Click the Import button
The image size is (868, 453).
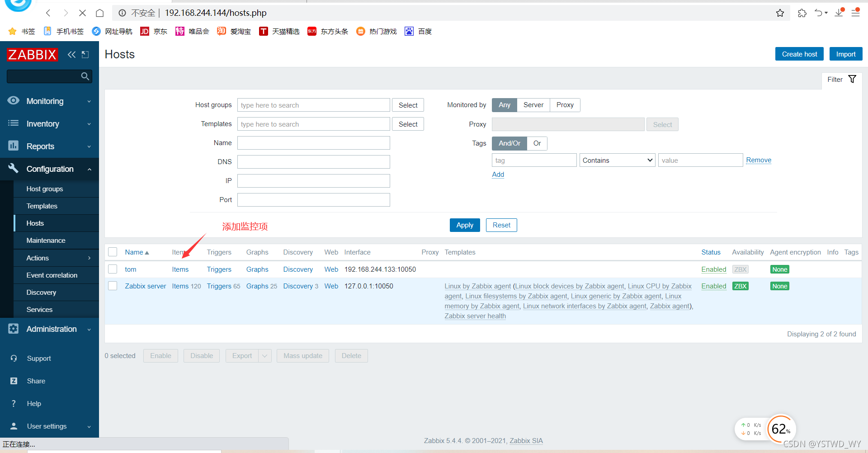pyautogui.click(x=846, y=54)
